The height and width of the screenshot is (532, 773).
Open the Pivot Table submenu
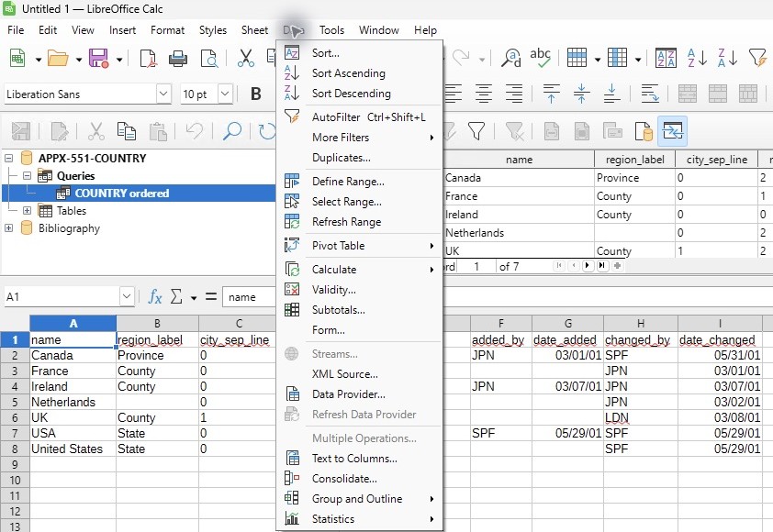tap(359, 245)
